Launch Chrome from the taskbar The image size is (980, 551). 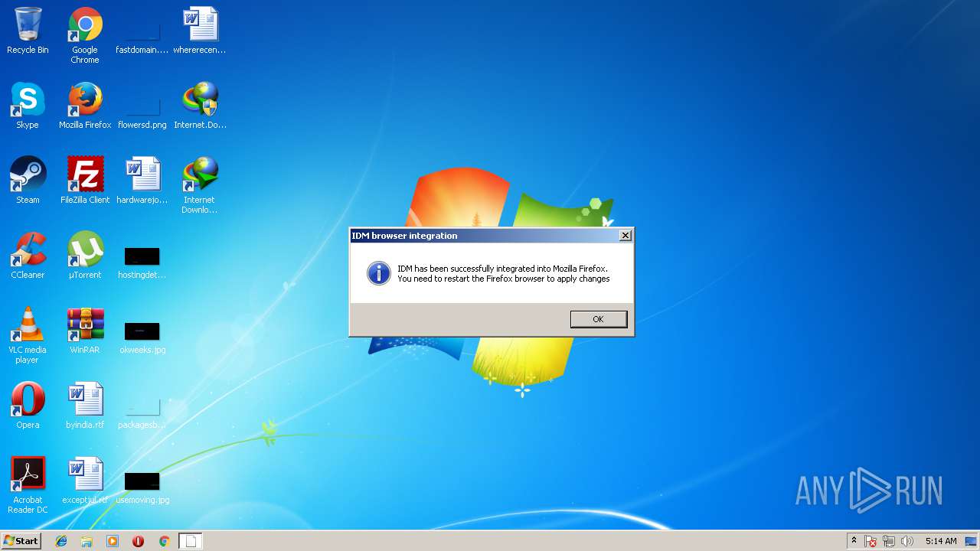pos(164,541)
